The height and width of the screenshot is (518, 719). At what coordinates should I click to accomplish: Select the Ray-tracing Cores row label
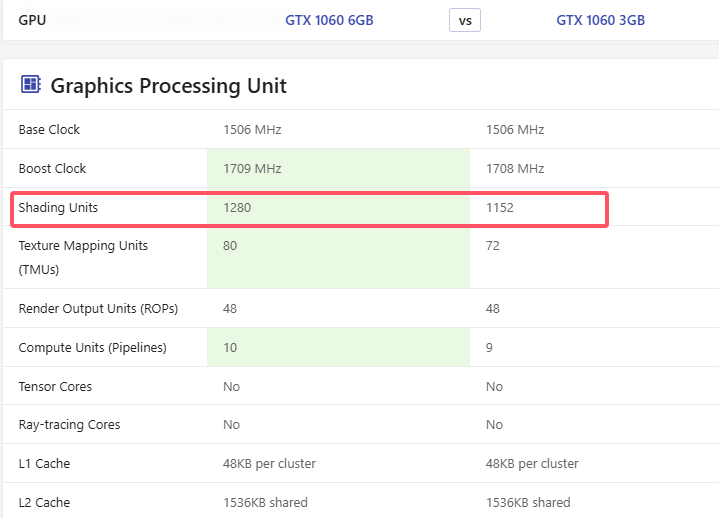(x=69, y=425)
